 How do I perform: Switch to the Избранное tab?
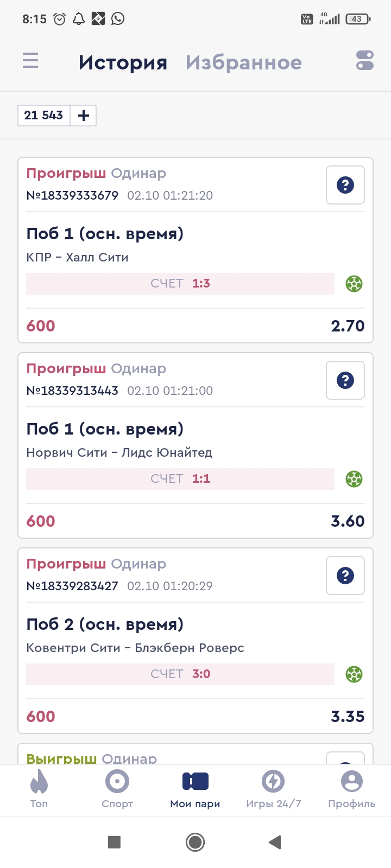(x=243, y=63)
